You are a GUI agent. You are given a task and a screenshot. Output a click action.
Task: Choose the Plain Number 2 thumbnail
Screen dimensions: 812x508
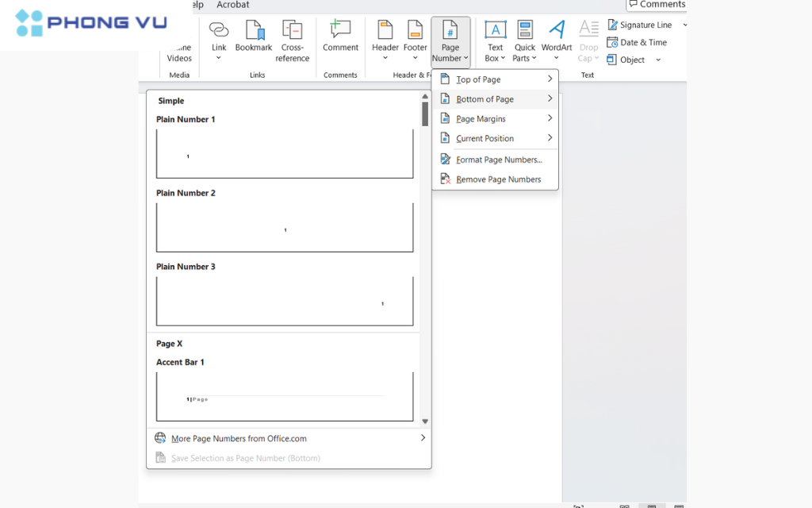pos(285,227)
